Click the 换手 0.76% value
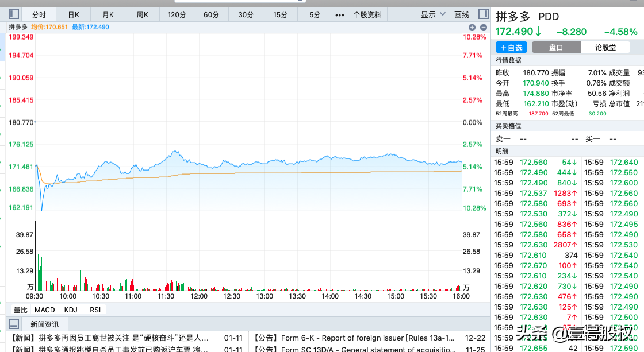The image size is (644, 352). pos(597,83)
